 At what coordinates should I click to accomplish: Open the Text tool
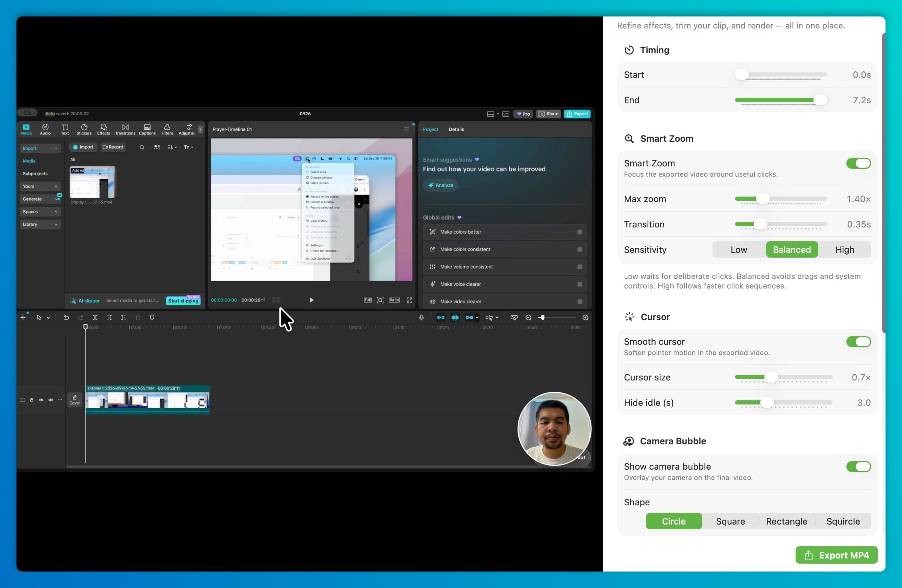coord(65,129)
